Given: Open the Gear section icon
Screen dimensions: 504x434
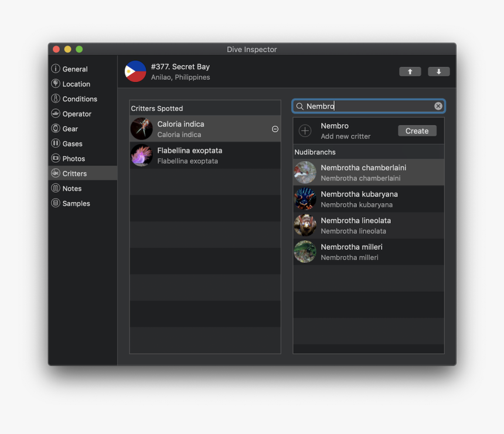Looking at the screenshot, I should (57, 128).
